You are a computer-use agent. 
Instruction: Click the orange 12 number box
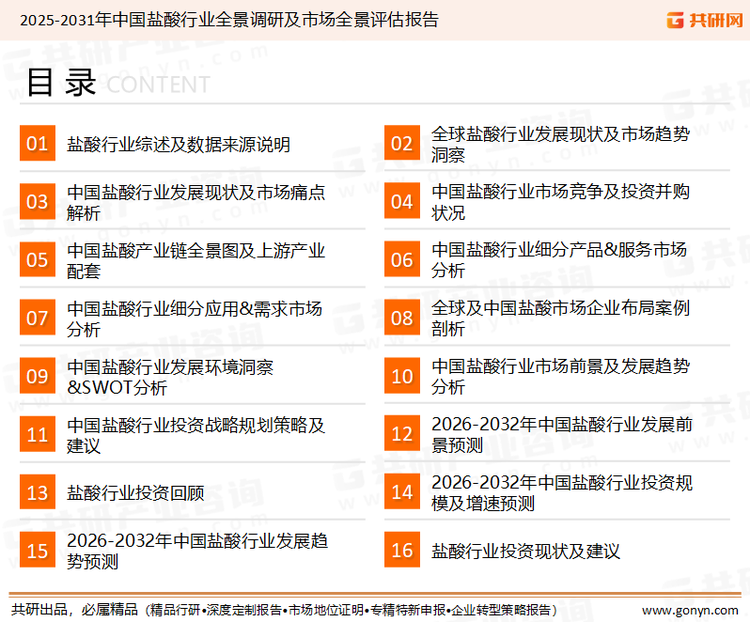[402, 433]
